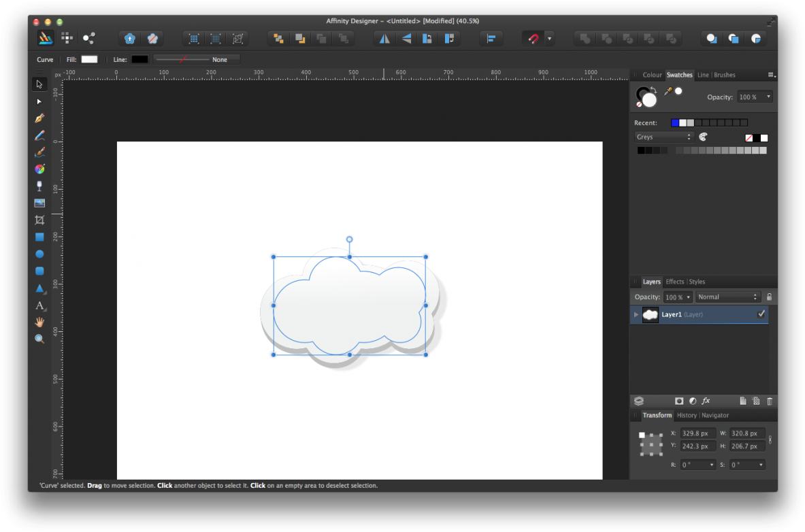Click the Flip Horizontal toolbar icon
The image size is (805, 532).
[384, 38]
